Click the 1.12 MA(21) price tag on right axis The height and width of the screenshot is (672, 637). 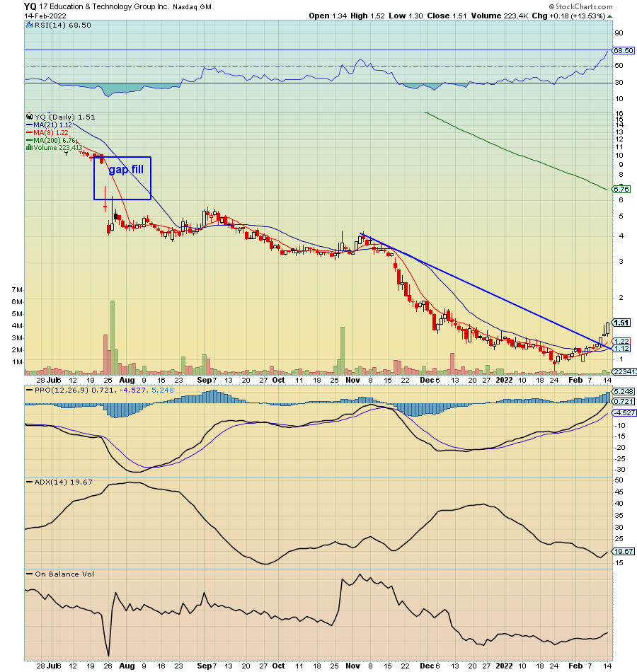621,349
